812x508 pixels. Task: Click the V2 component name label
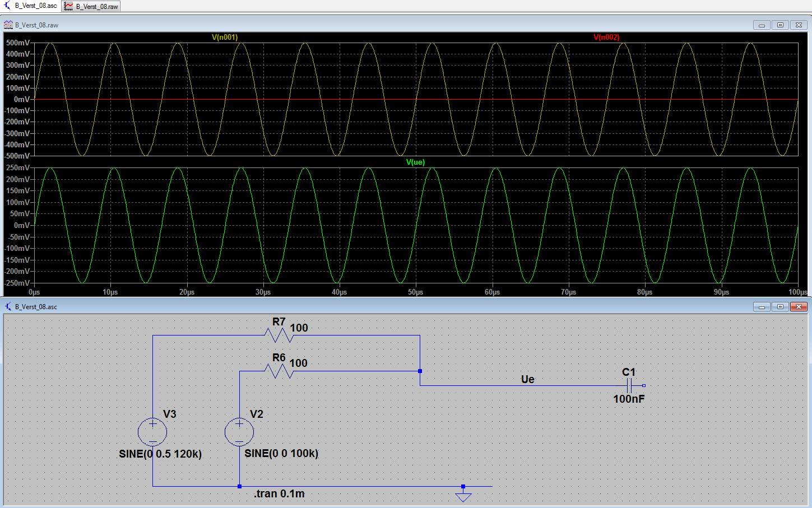point(256,414)
